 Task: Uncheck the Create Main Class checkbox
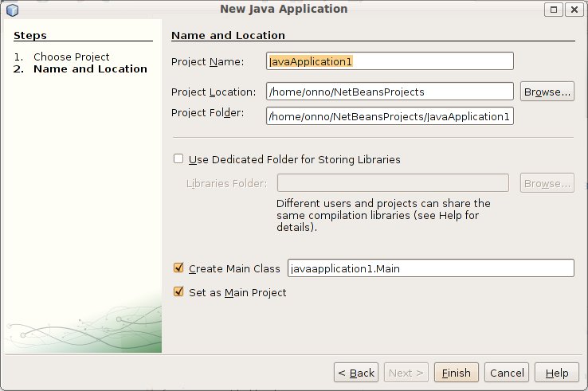(178, 268)
